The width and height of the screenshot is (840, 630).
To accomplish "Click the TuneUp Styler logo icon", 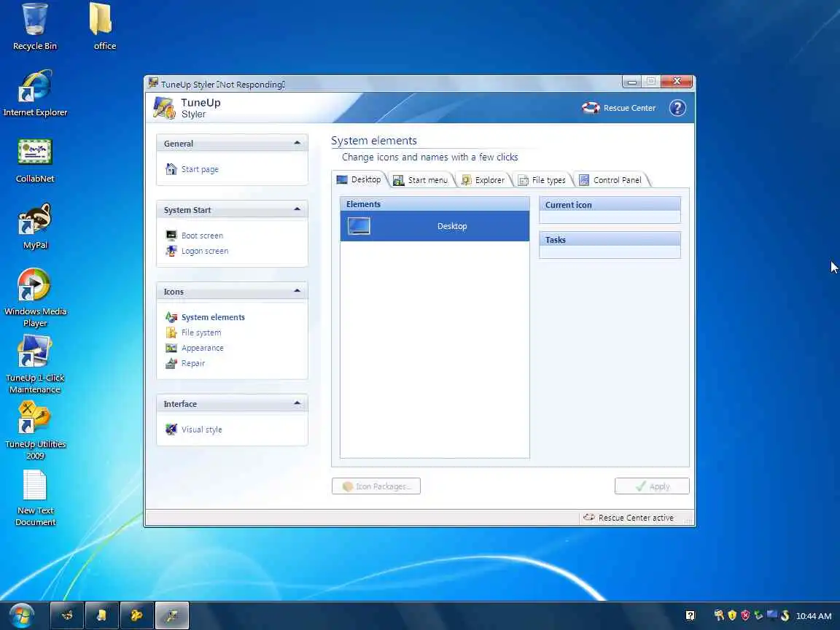I will point(163,108).
